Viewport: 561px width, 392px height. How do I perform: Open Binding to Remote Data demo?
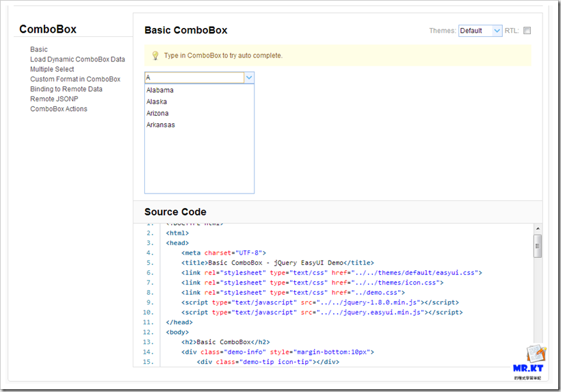(66, 89)
